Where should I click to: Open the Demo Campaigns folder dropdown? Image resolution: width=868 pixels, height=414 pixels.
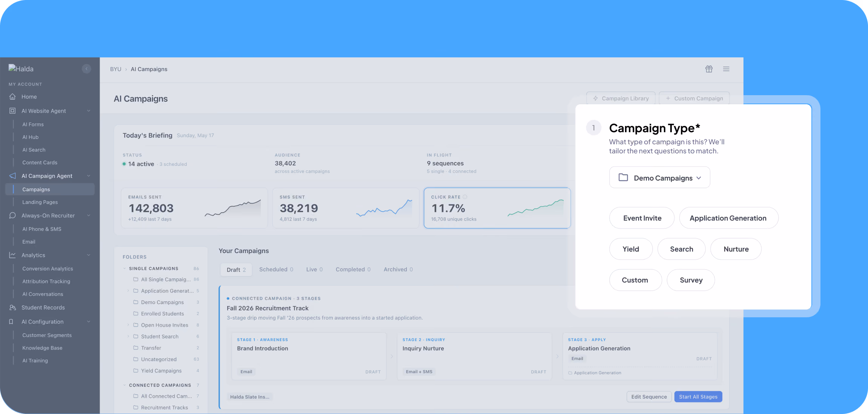tap(660, 178)
